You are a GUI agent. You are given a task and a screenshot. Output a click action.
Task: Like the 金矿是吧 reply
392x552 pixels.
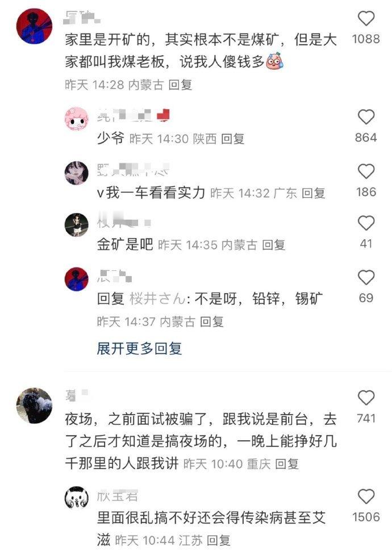(366, 223)
